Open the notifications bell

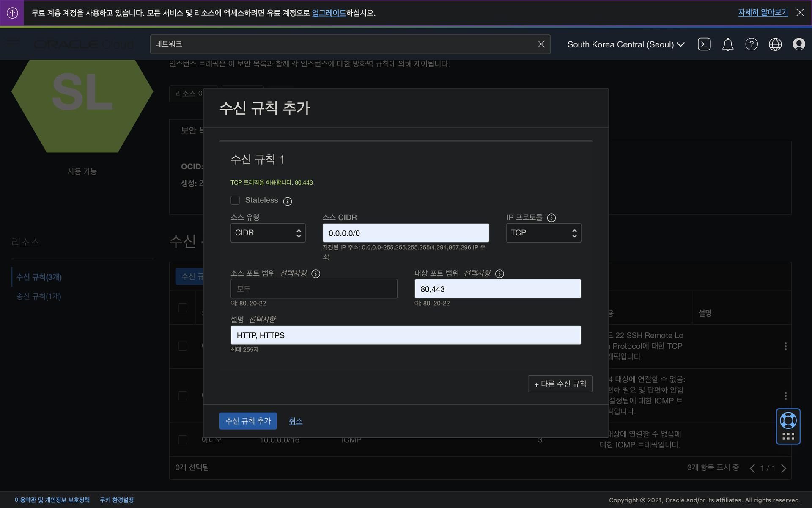click(727, 44)
